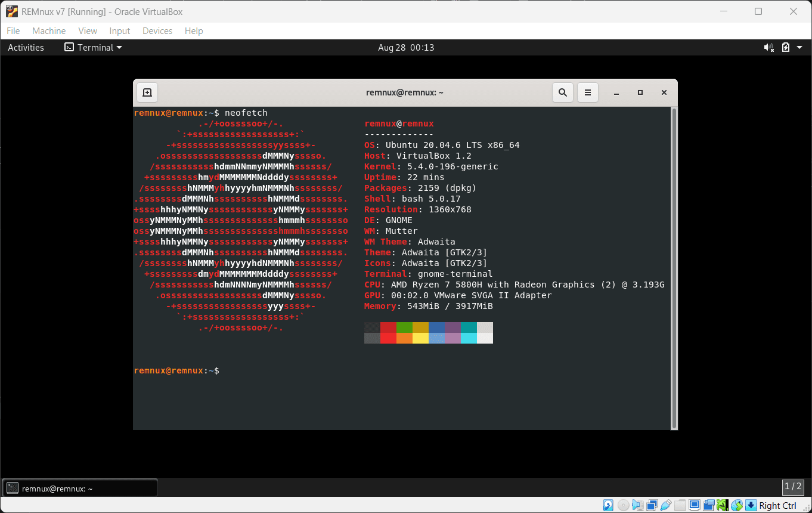Open the View menu

tap(88, 30)
